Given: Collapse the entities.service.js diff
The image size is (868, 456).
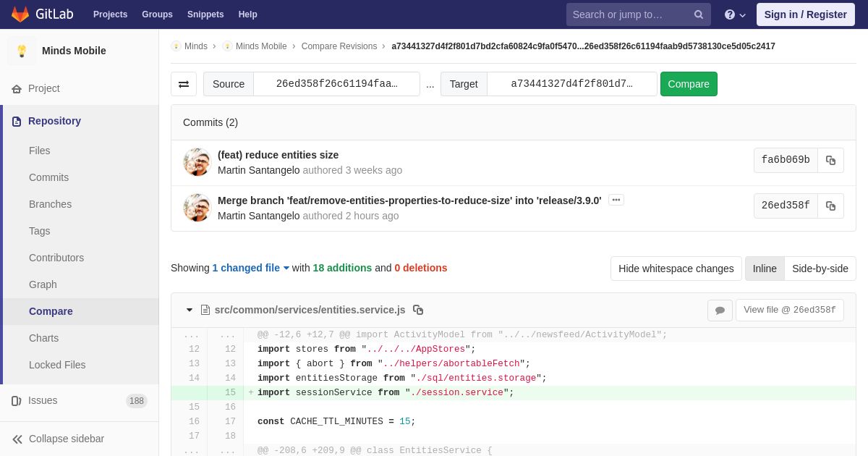Looking at the screenshot, I should click(190, 310).
